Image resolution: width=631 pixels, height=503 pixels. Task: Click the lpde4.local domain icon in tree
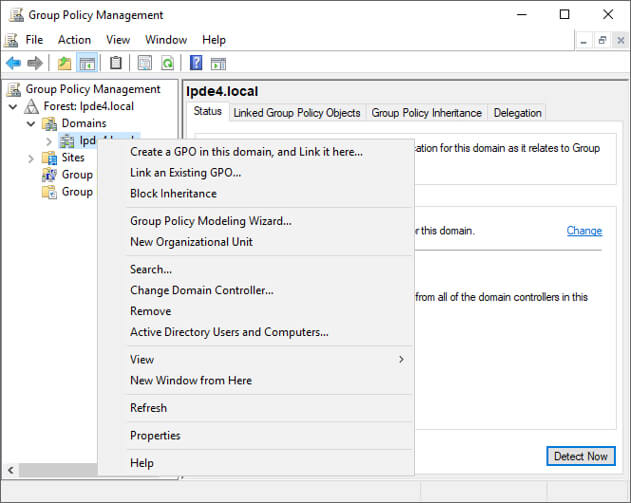tap(67, 141)
